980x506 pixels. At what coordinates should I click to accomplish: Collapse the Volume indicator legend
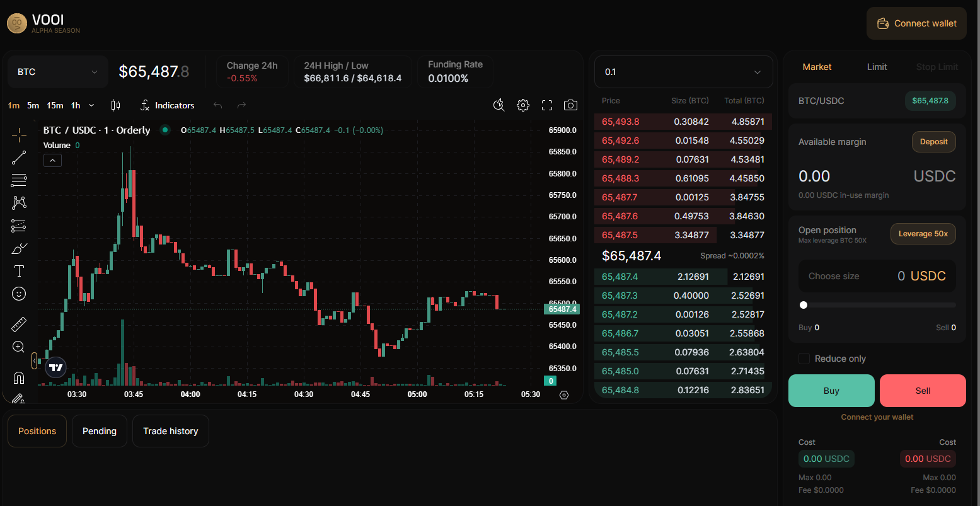[x=52, y=161]
